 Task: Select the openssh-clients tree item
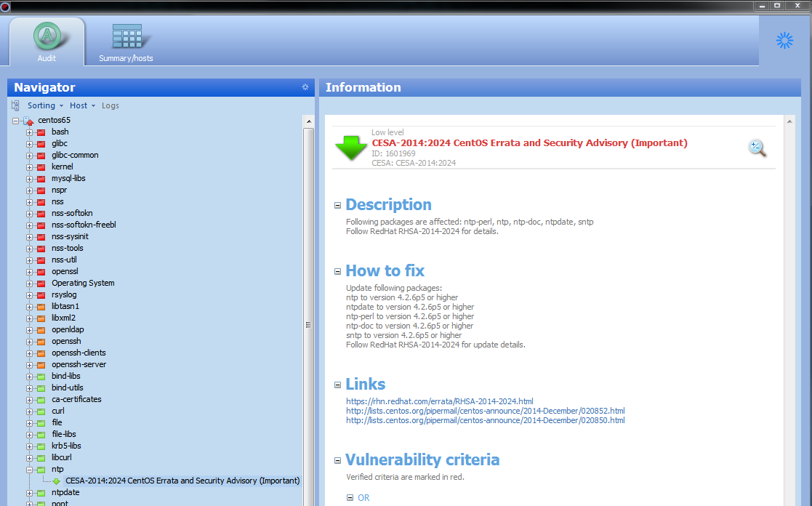point(79,353)
